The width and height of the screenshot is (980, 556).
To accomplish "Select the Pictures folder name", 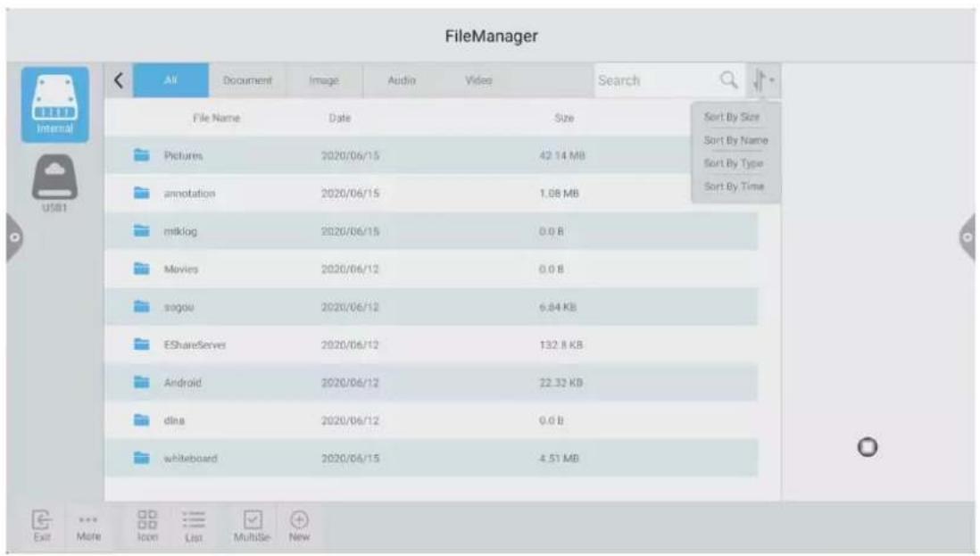I will point(183,155).
